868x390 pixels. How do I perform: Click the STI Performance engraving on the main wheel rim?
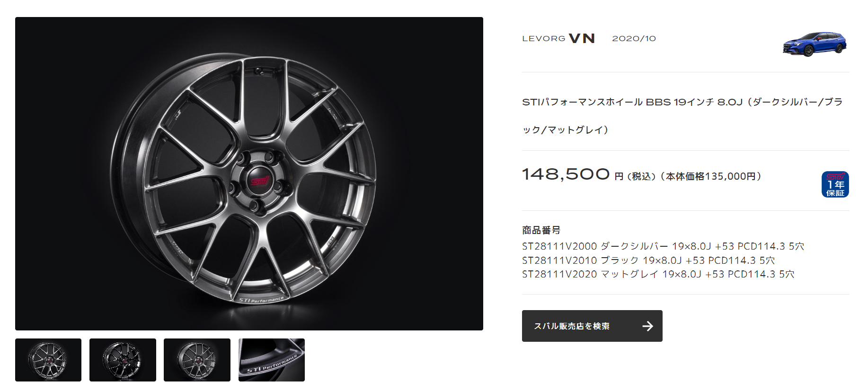(261, 300)
